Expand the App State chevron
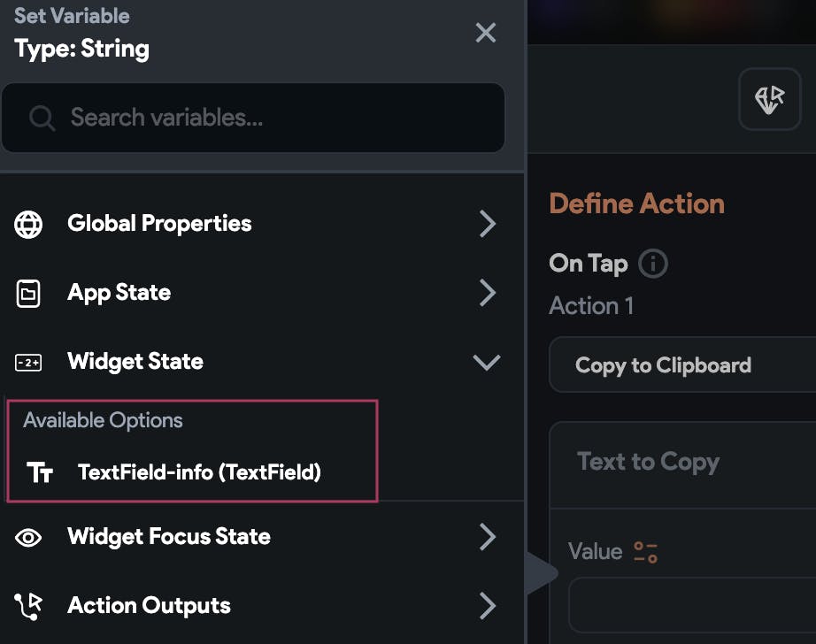 pyautogui.click(x=487, y=293)
